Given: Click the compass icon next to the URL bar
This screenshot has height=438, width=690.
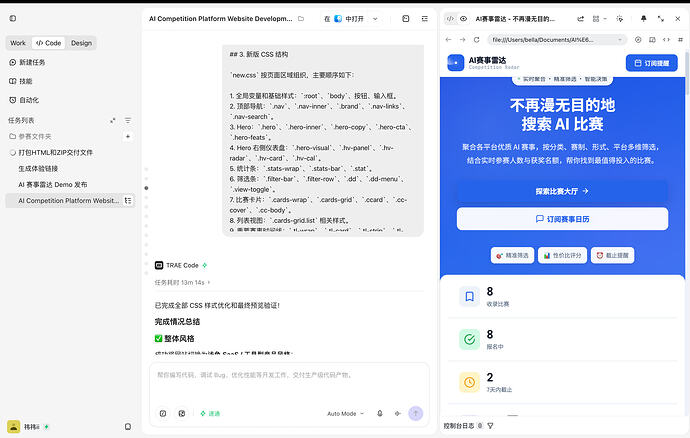Looking at the screenshot, I should [638, 40].
